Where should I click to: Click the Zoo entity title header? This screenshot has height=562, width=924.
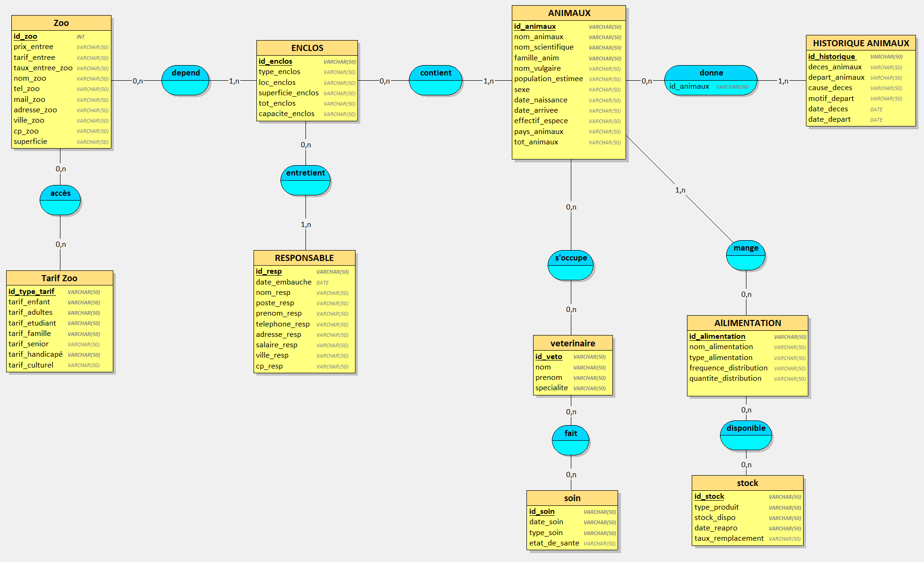point(61,23)
